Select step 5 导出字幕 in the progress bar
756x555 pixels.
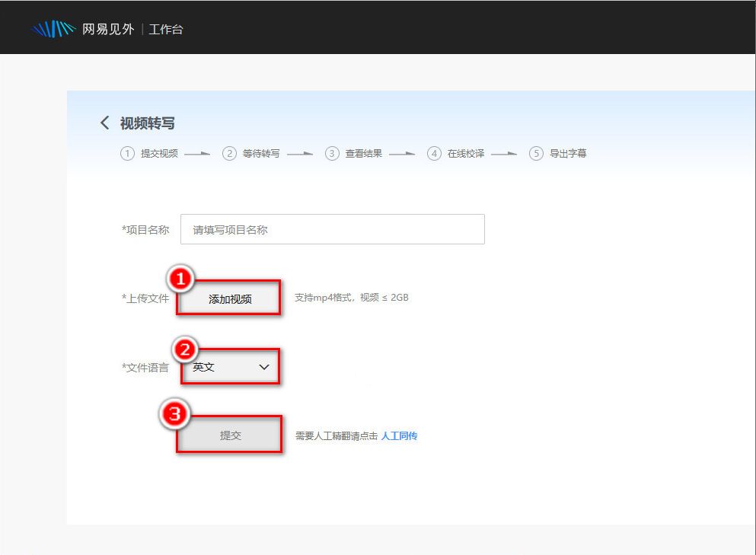pos(558,153)
